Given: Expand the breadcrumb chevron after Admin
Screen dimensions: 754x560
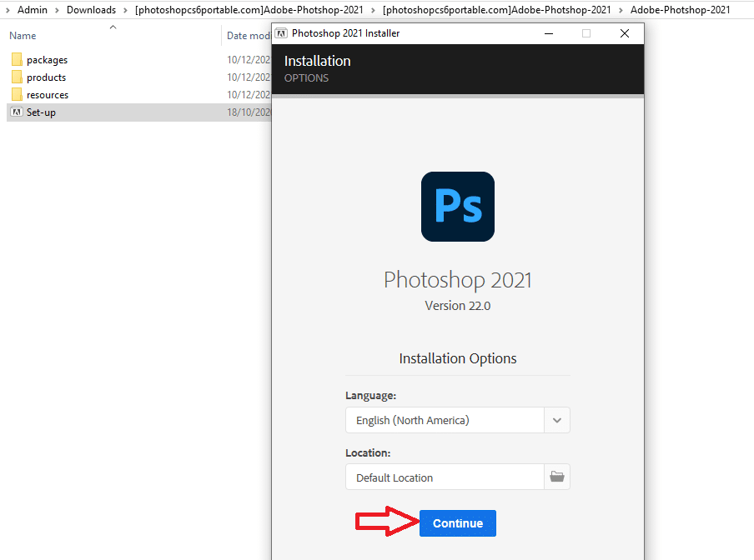Looking at the screenshot, I should tap(57, 10).
